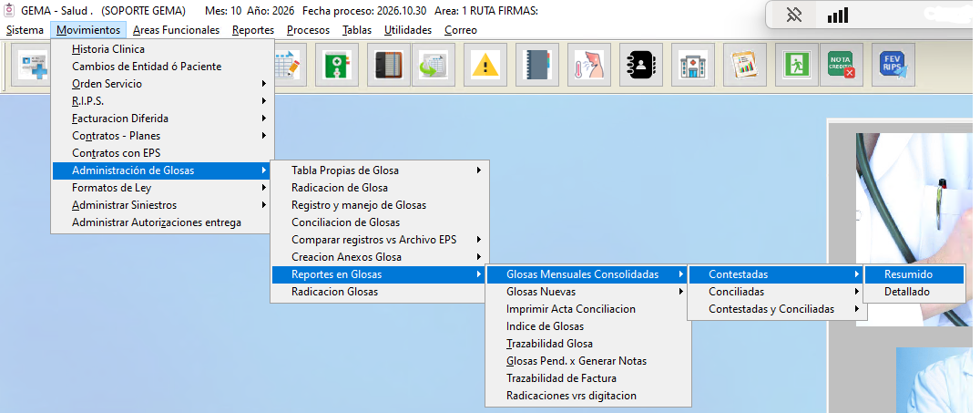Expand Contratos - Planes submenu
Viewport: 980px width, 413px height.
162,136
